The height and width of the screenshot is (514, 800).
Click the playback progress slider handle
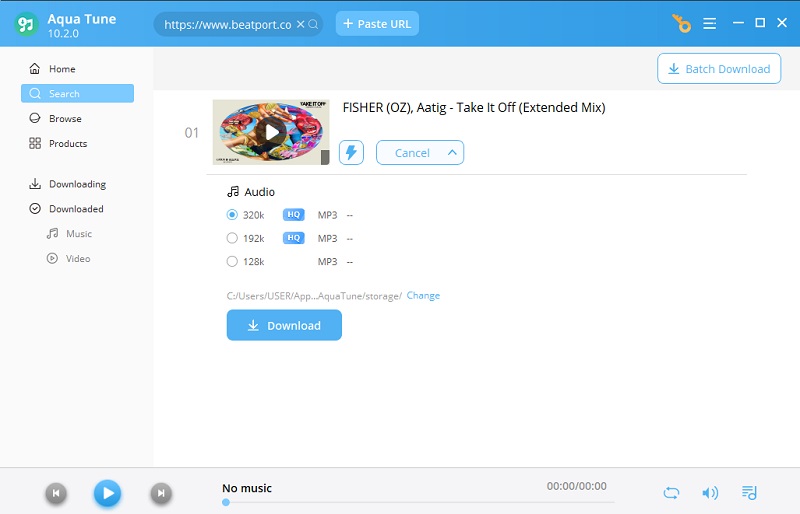point(226,503)
